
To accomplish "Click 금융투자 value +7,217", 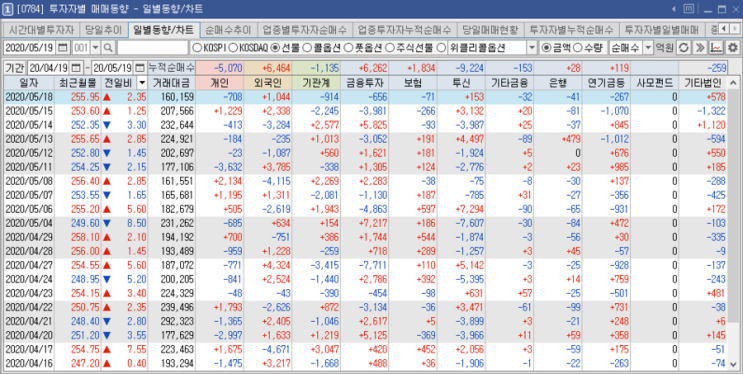I will (x=372, y=223).
